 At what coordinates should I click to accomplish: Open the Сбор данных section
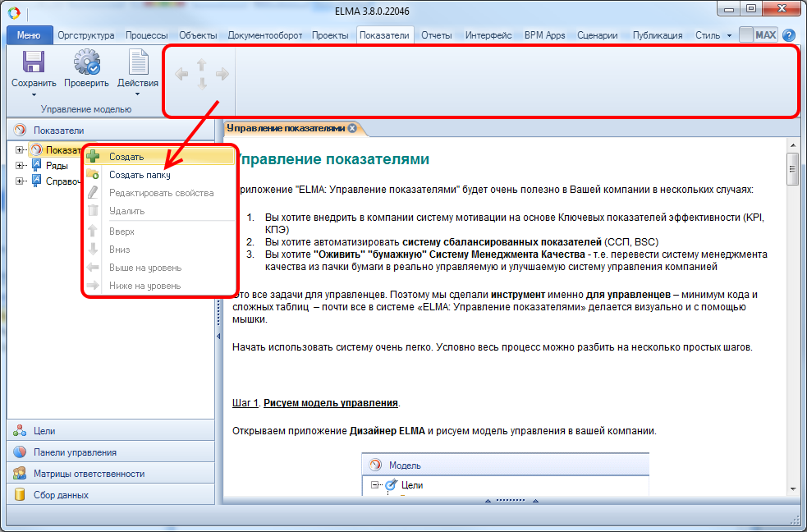tap(61, 494)
